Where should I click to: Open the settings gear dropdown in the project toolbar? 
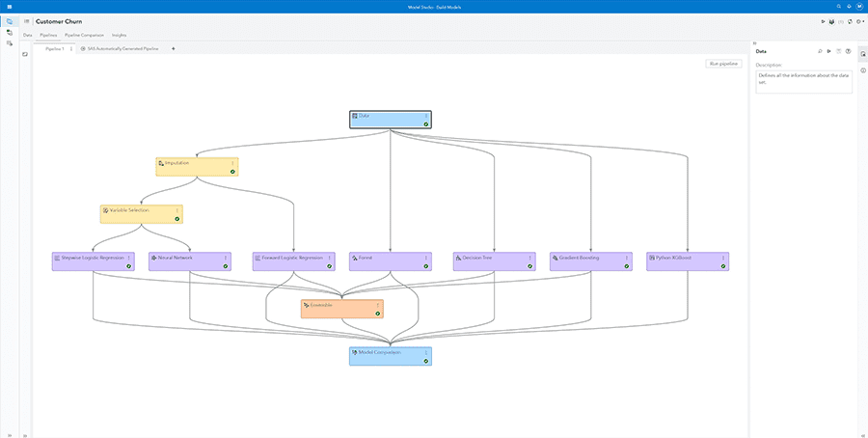point(860,21)
